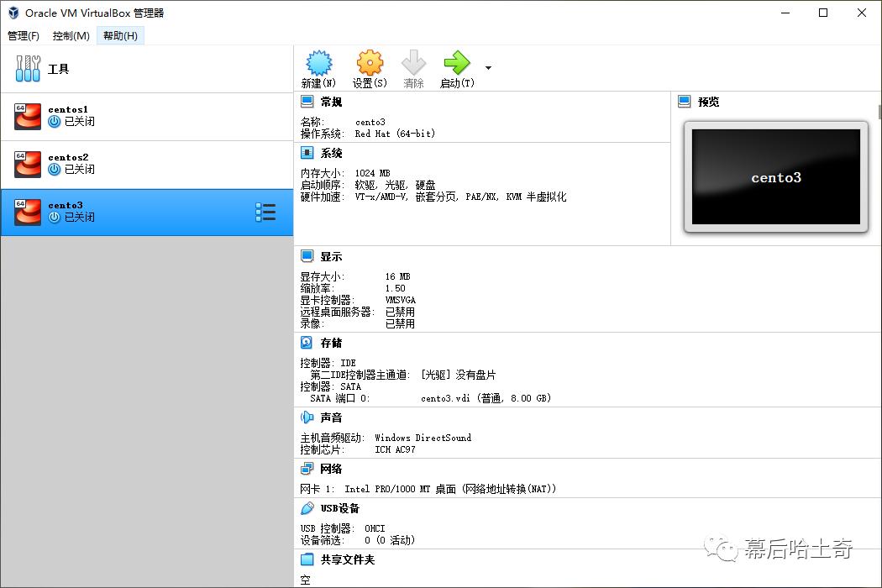Open the 控制(M) menu

(x=71, y=36)
